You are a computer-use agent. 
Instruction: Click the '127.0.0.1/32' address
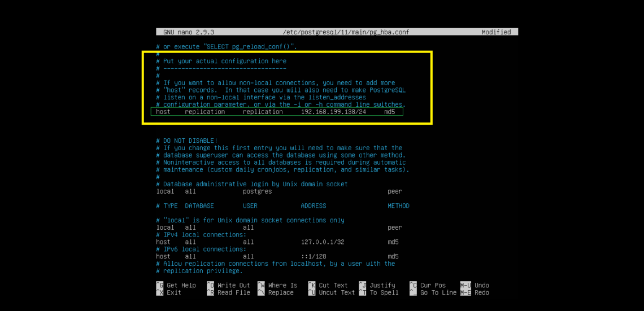point(323,242)
